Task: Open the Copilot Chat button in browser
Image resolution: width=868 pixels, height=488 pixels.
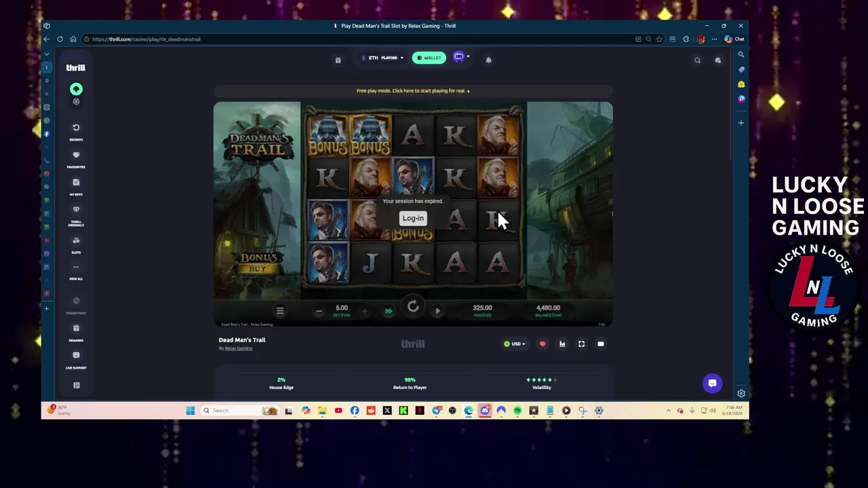Action: [x=734, y=39]
